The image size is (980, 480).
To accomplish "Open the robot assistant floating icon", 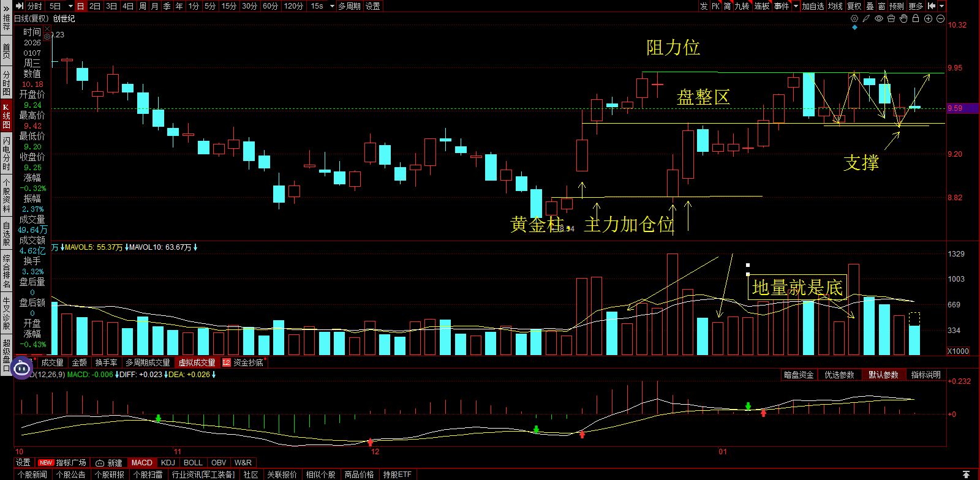I will [22, 368].
